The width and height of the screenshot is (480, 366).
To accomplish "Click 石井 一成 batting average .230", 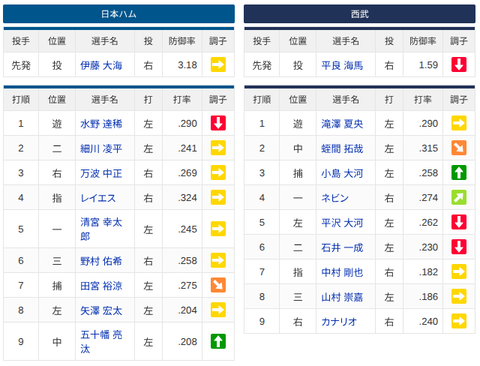I will click(428, 247).
